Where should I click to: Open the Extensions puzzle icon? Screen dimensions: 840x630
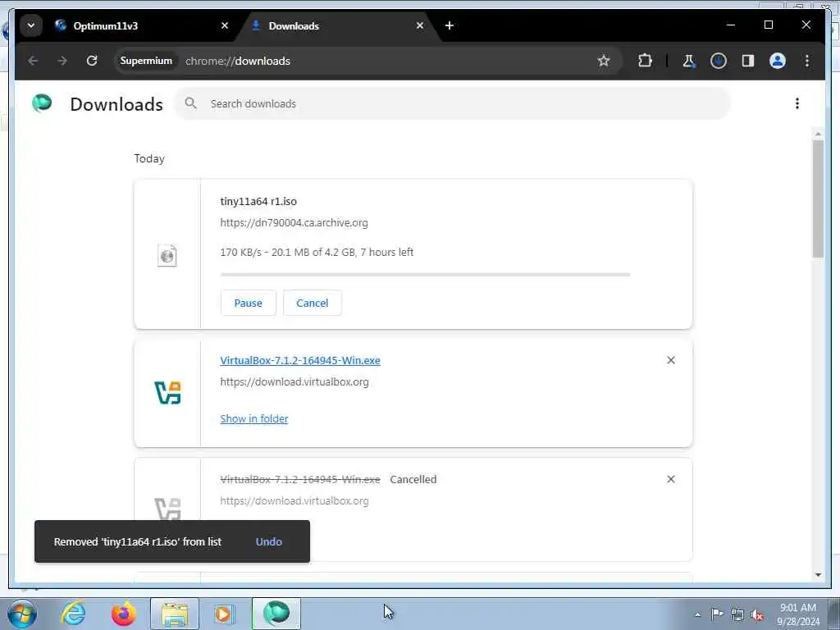pyautogui.click(x=645, y=61)
